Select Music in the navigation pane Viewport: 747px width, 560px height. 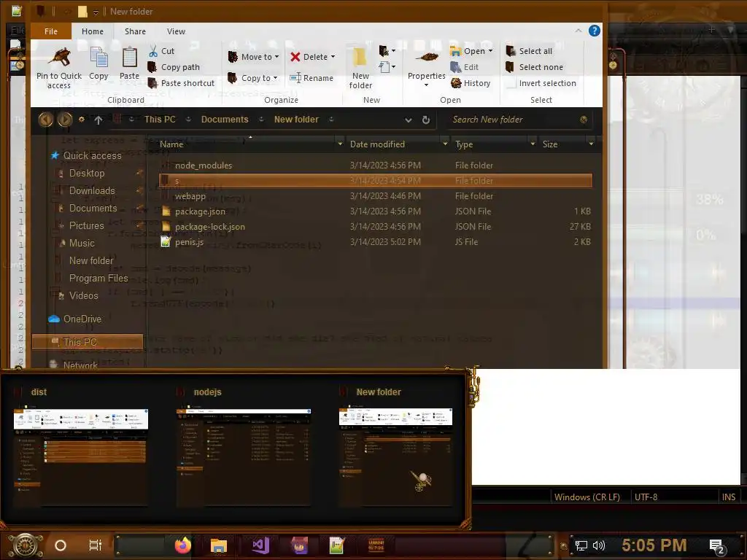82,243
